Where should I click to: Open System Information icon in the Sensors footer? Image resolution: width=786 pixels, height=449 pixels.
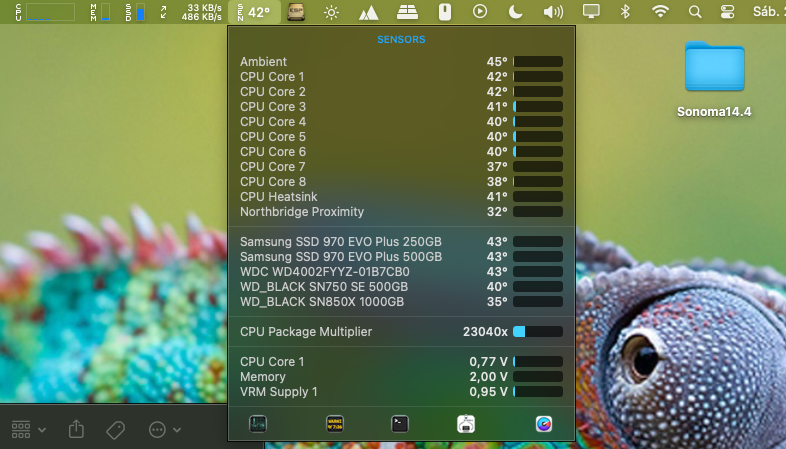pos(466,424)
